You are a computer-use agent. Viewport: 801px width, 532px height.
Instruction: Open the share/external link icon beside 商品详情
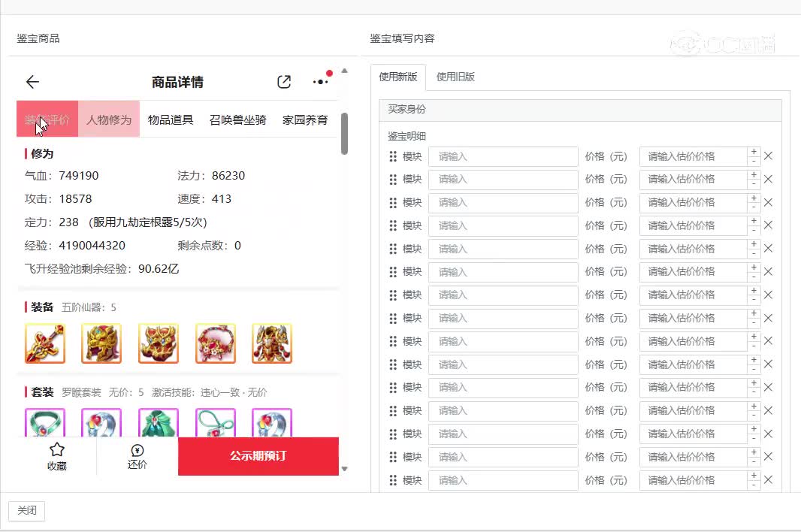coord(284,82)
